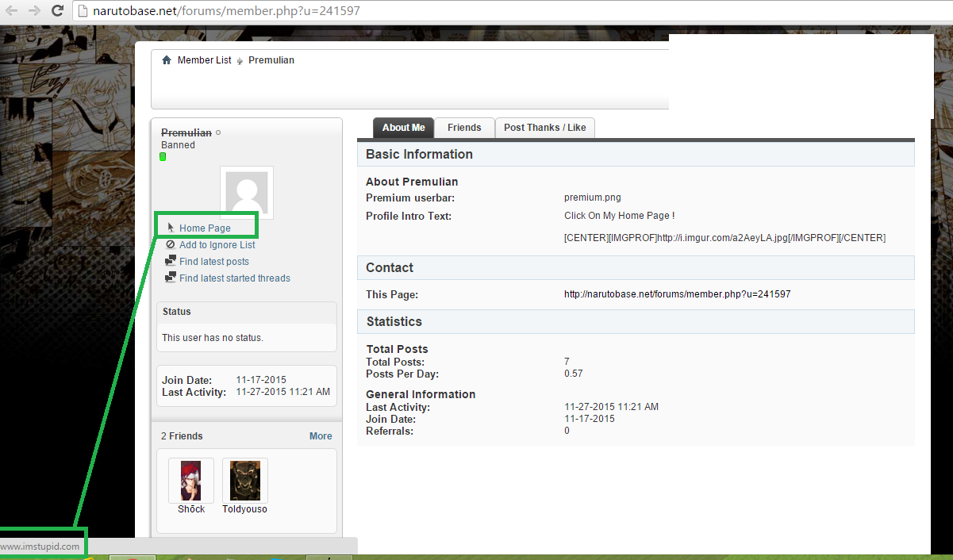Viewport: 953px width, 560px height.
Task: Click the browser back arrow
Action: (x=12, y=11)
